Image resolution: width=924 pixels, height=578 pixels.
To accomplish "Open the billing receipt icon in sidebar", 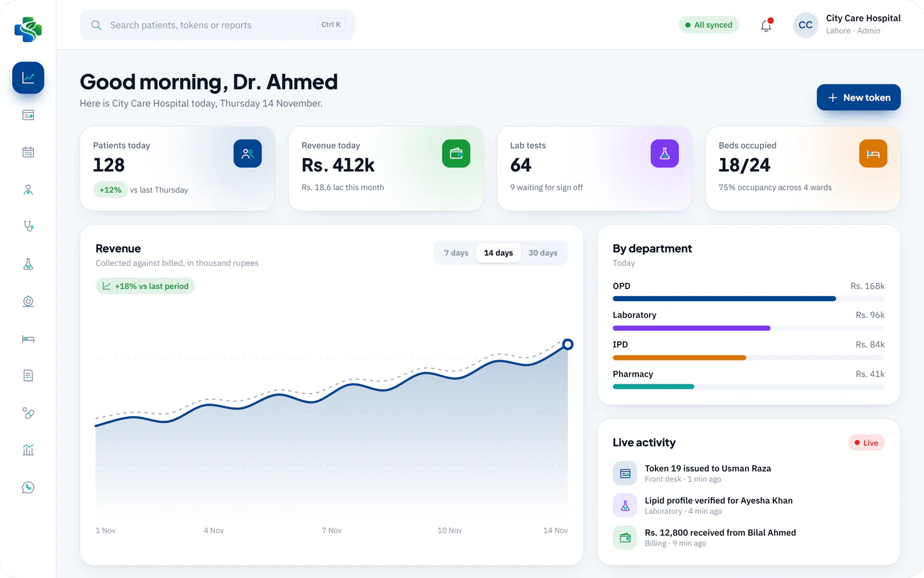I will (28, 376).
